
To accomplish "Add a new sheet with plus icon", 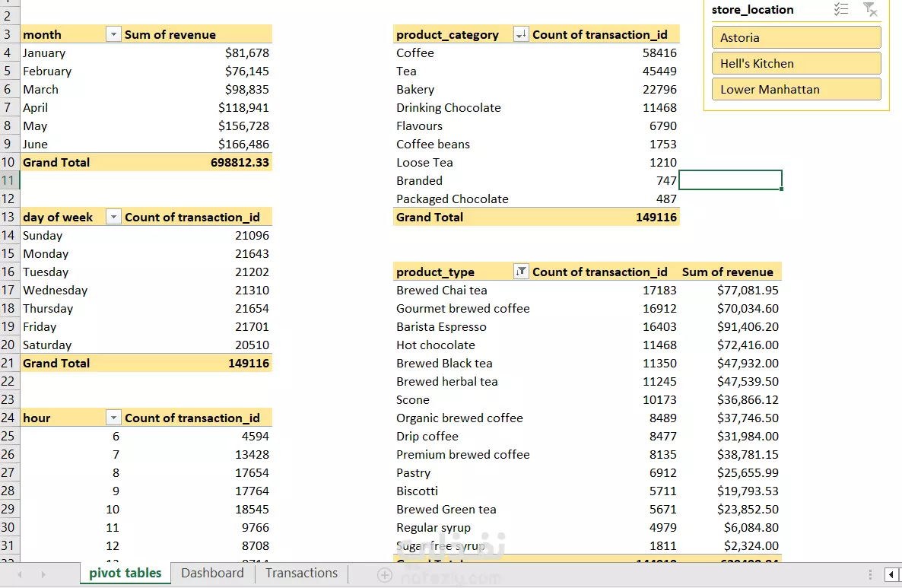I will 385,575.
